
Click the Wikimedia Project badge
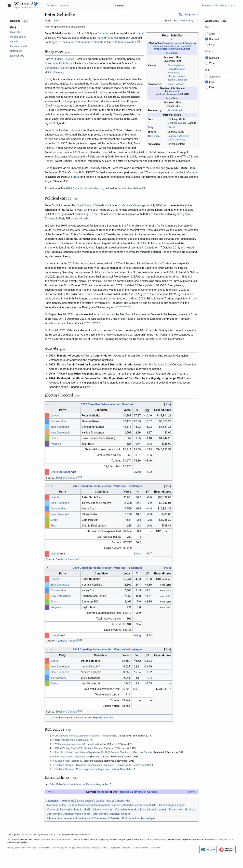[208, 849]
